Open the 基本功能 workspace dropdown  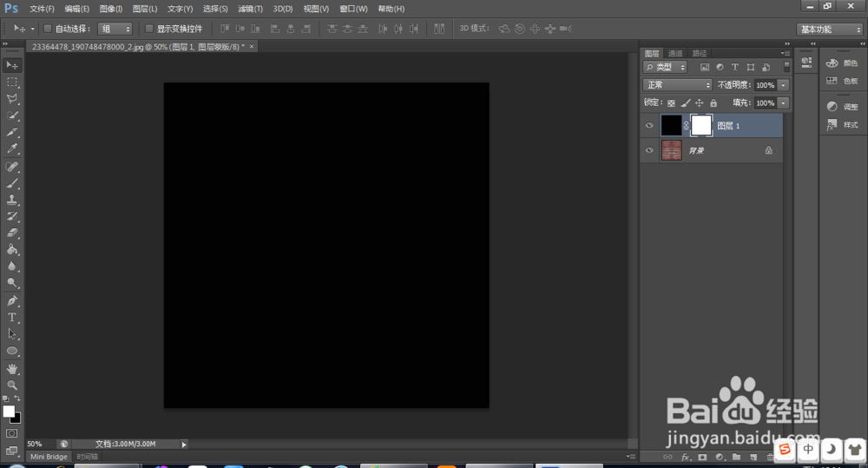coord(830,30)
